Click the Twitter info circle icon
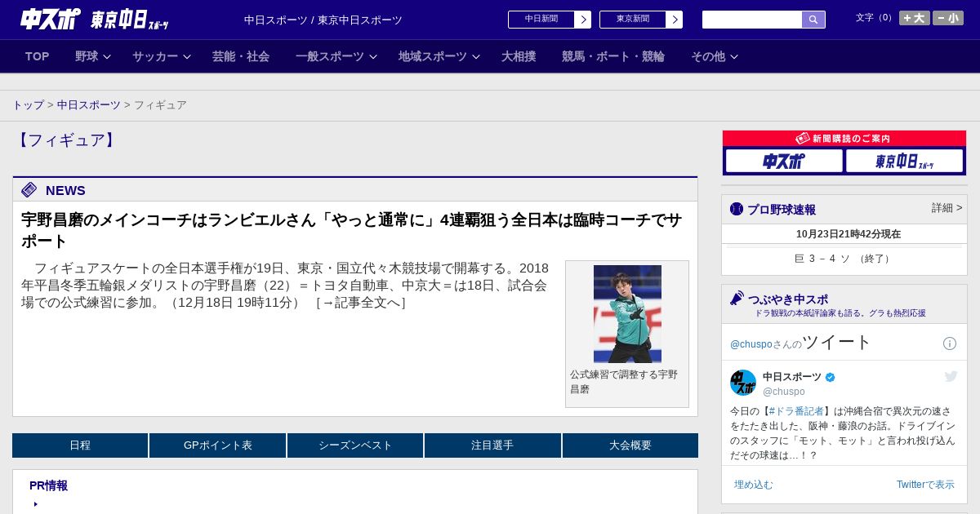Screen dimensions: 980x514 pos(950,343)
